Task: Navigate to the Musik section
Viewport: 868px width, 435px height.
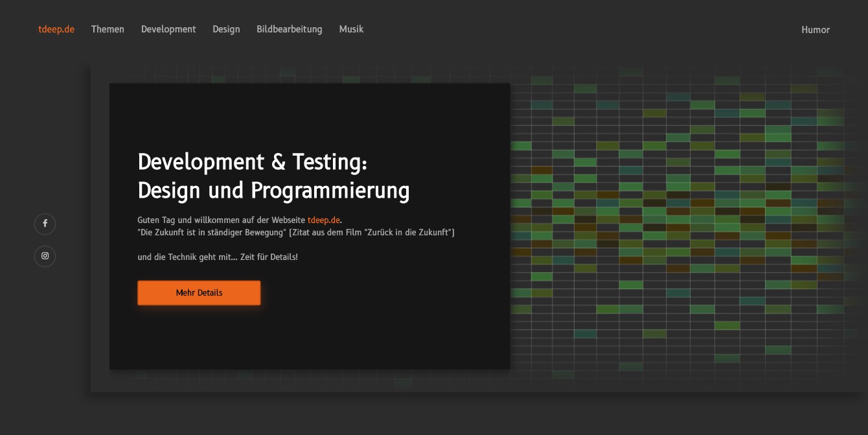Action: [351, 29]
